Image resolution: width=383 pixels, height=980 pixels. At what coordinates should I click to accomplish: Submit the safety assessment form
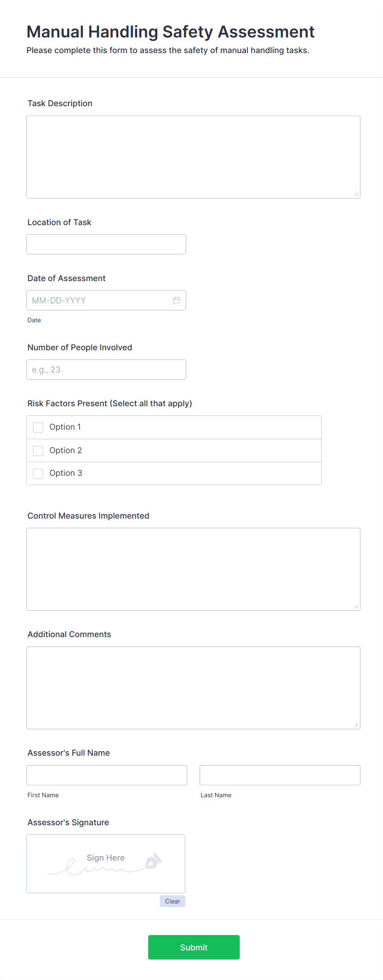pyautogui.click(x=194, y=947)
